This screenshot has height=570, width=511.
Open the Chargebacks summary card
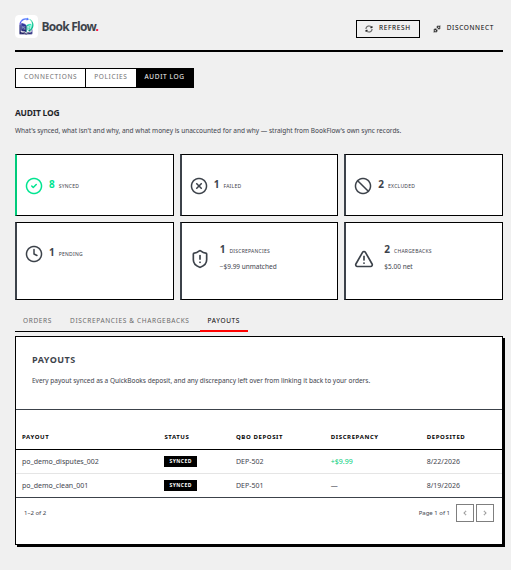pyautogui.click(x=423, y=261)
